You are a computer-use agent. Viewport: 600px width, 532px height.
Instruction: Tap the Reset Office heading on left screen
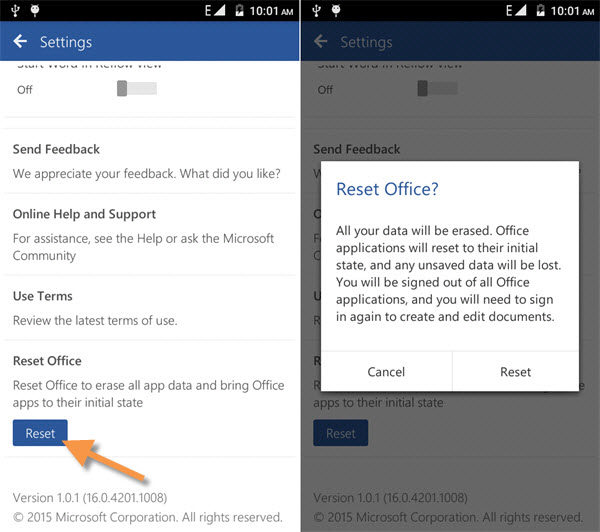[x=47, y=361]
